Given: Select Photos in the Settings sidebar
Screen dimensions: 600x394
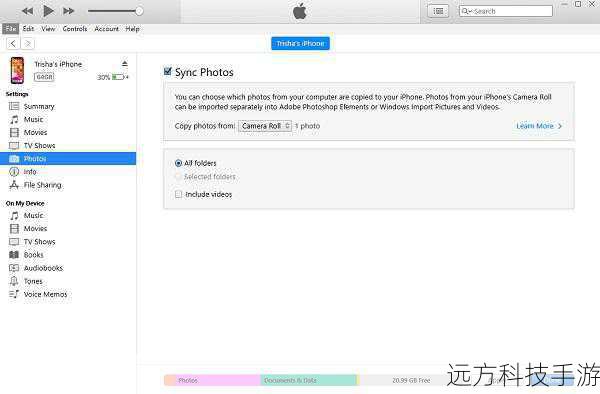Looking at the screenshot, I should (68, 158).
